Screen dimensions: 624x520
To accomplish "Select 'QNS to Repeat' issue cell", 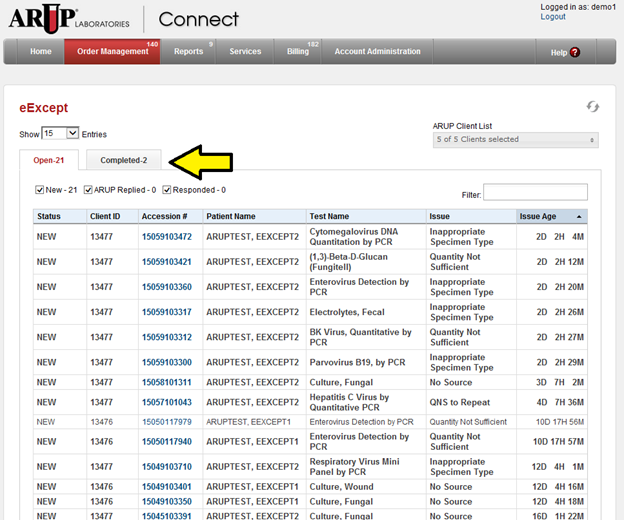I will [471, 402].
